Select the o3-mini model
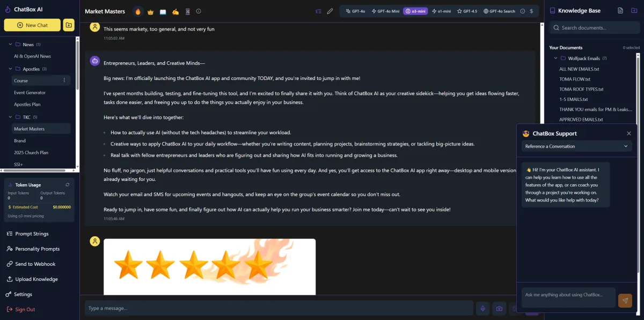The width and height of the screenshot is (644, 320). pos(415,11)
